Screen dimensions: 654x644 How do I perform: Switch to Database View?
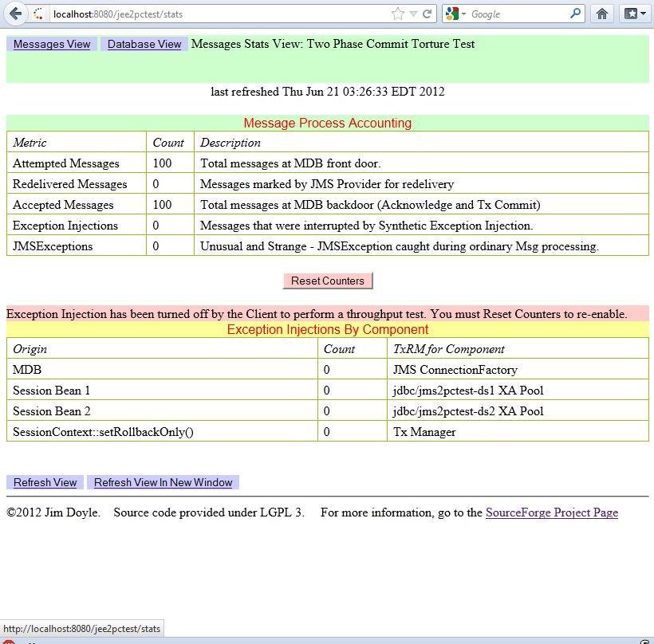[x=144, y=44]
